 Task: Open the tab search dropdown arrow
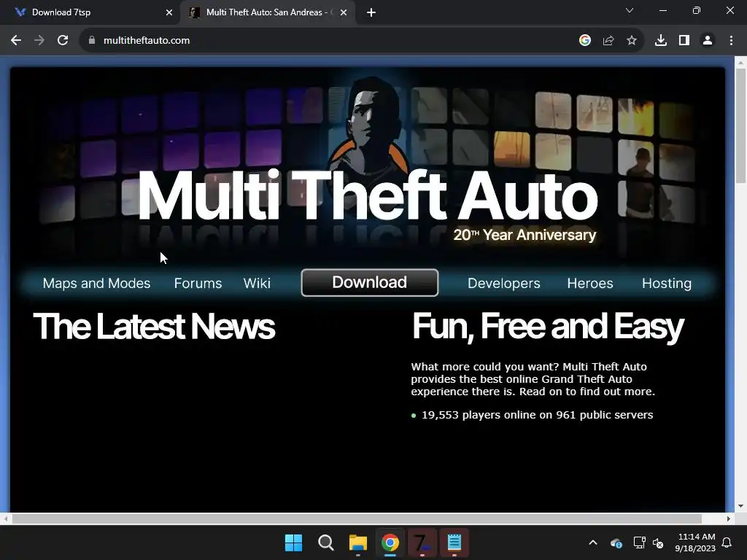click(630, 10)
